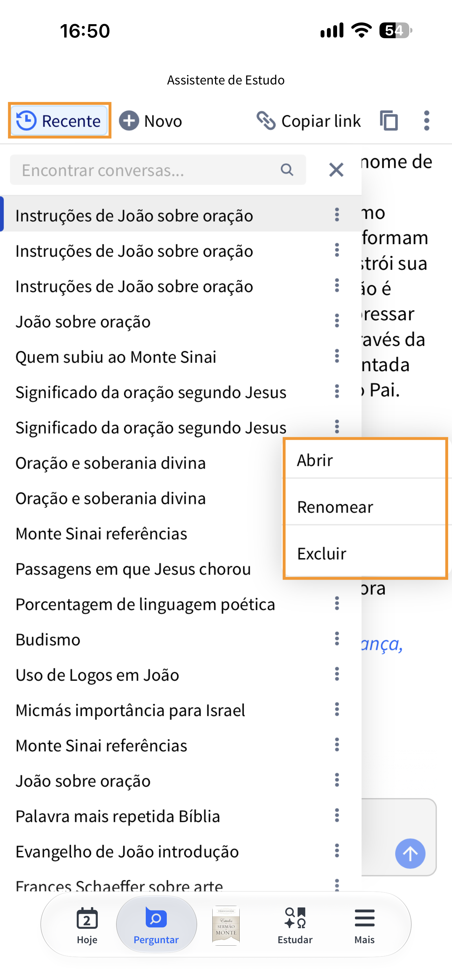Close the conversations panel with X
This screenshot has height=980, width=452.
(x=336, y=170)
